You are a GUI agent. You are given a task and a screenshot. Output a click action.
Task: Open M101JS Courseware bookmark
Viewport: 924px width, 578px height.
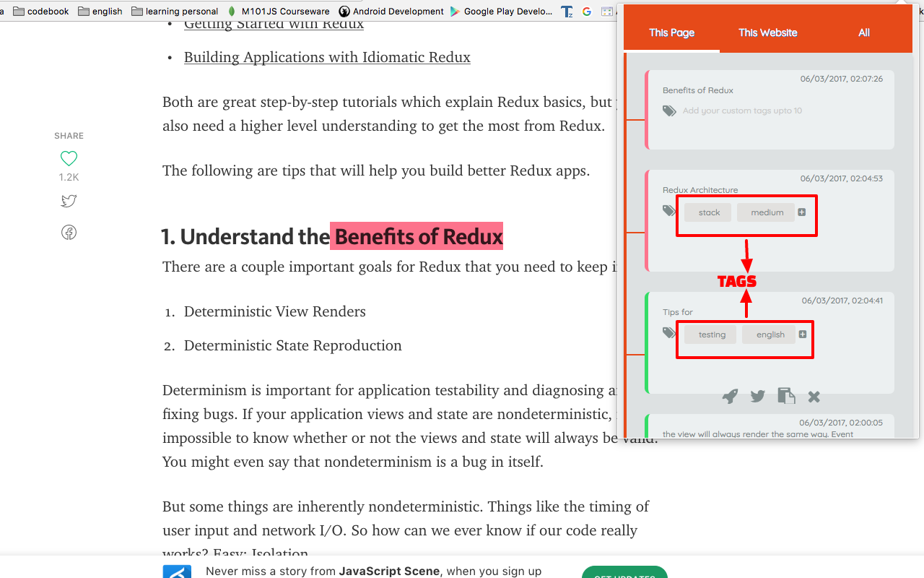point(278,11)
